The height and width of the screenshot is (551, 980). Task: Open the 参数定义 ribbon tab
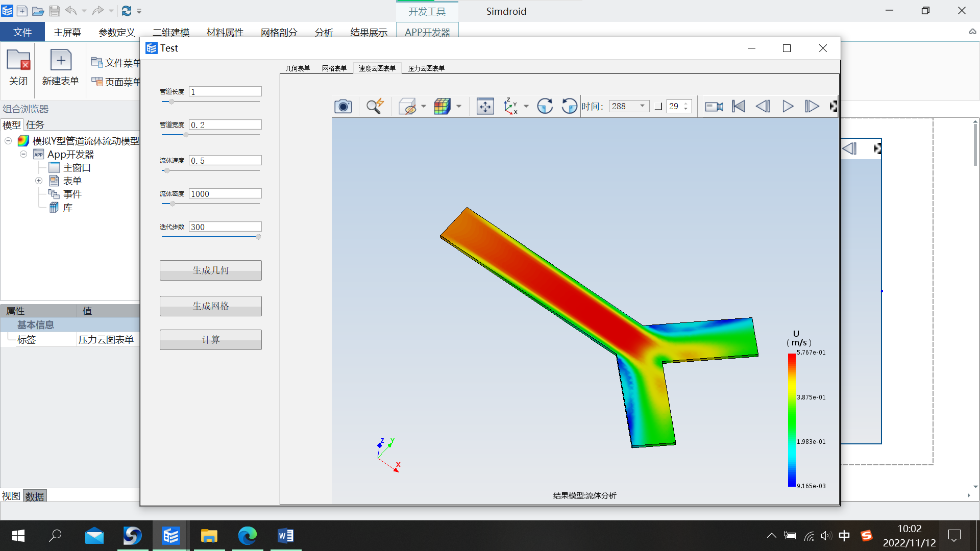[x=117, y=32]
